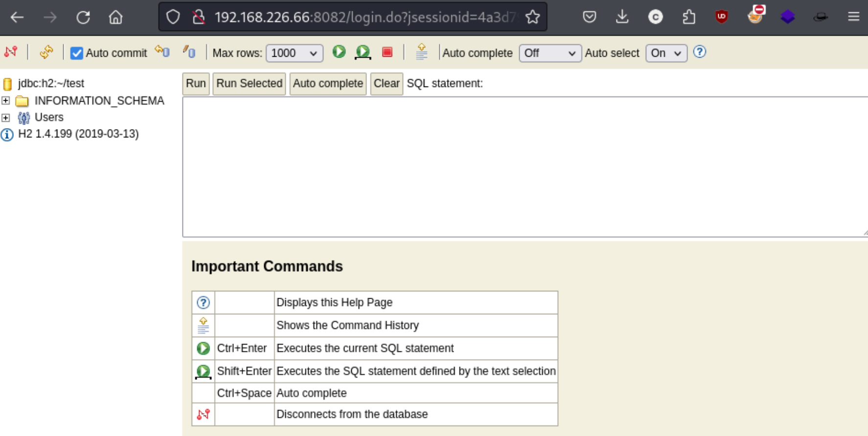Image resolution: width=868 pixels, height=436 pixels.
Task: Click the uBlock Origin shield icon
Action: [721, 18]
